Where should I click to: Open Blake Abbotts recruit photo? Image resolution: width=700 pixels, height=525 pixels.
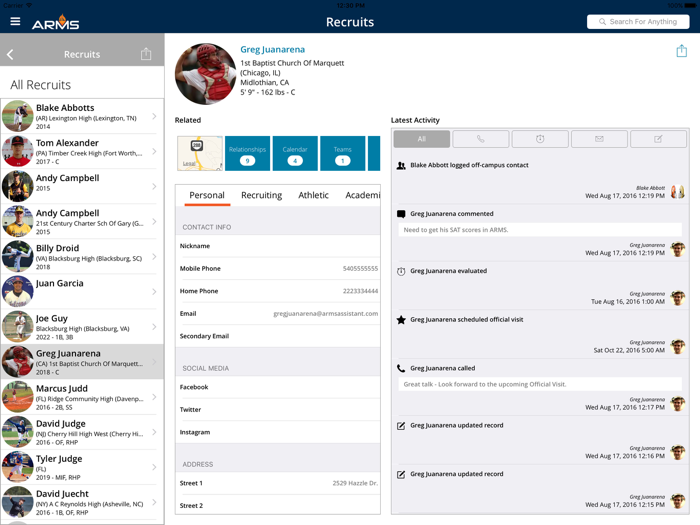coord(17,116)
